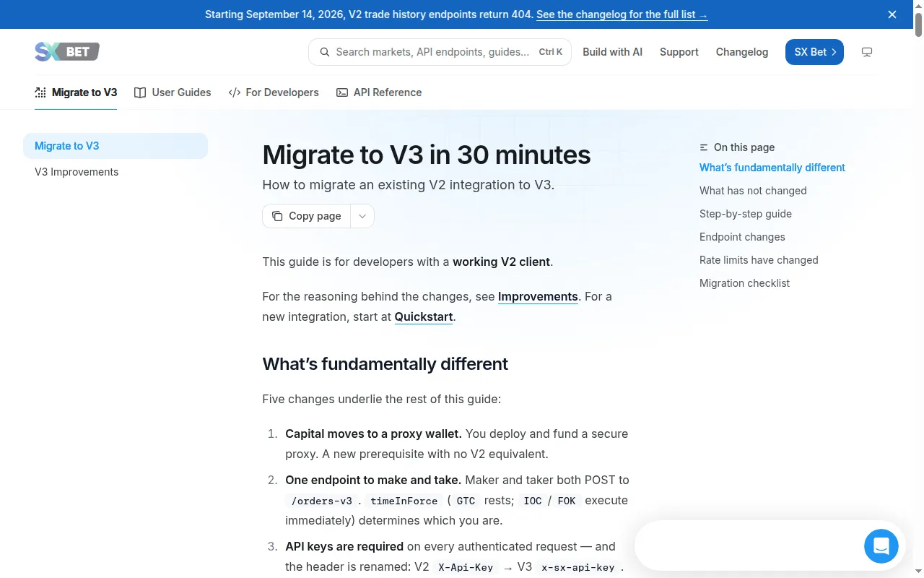Click the Copy page button
Viewport: 924px width, 578px height.
(307, 216)
